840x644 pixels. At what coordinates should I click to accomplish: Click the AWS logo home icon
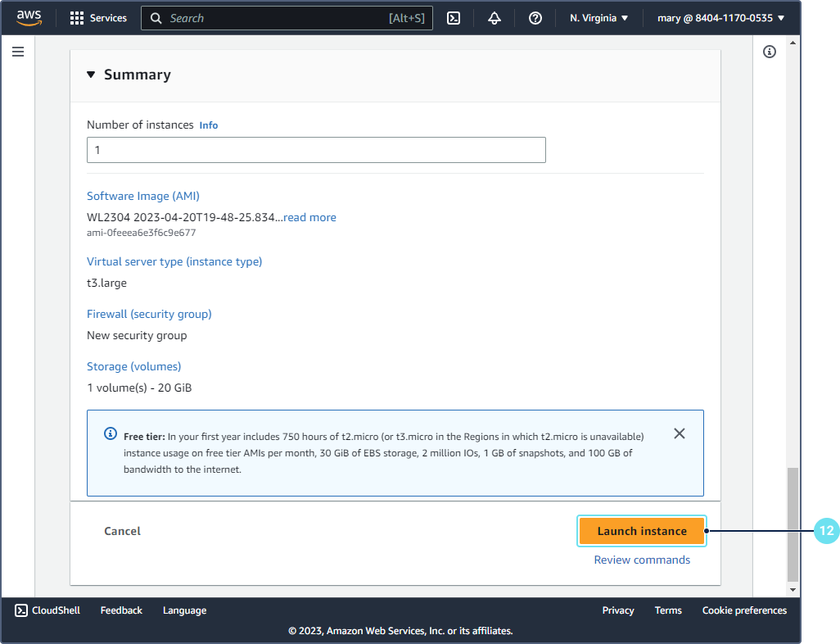(29, 17)
